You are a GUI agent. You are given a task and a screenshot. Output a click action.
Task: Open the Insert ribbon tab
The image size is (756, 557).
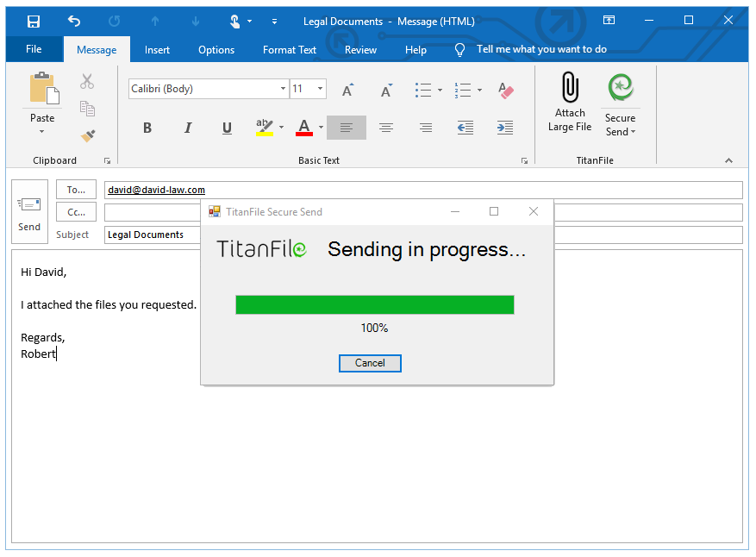tap(157, 49)
